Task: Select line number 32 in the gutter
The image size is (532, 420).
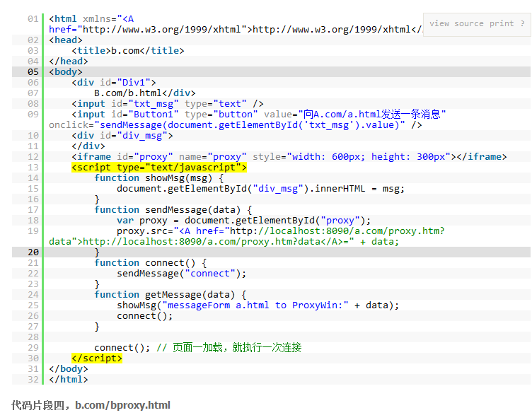Action: 33,379
